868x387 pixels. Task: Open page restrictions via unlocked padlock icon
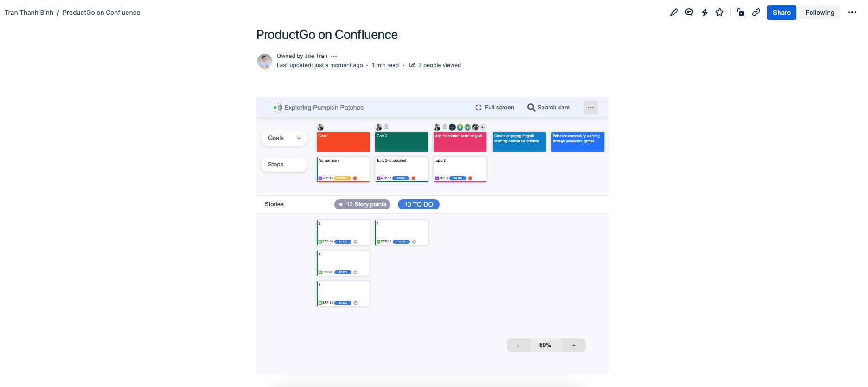(x=740, y=13)
